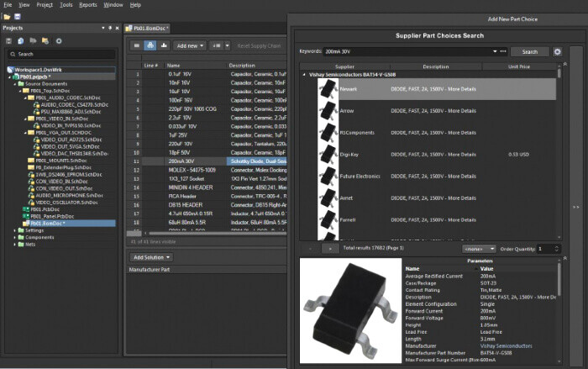This screenshot has height=369, width=588.
Task: Collapse PB01_AUDIO_CODEC.SchDoc tree node
Action: pos(25,98)
